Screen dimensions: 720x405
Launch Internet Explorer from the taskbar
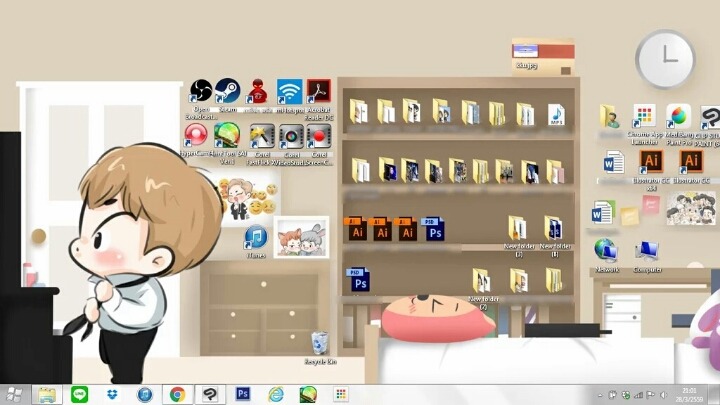point(276,394)
